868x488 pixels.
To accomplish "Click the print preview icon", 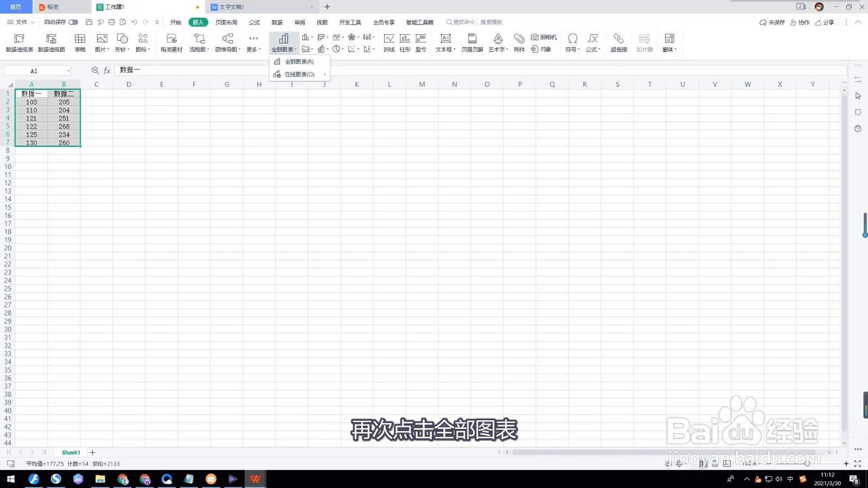I will point(123,22).
